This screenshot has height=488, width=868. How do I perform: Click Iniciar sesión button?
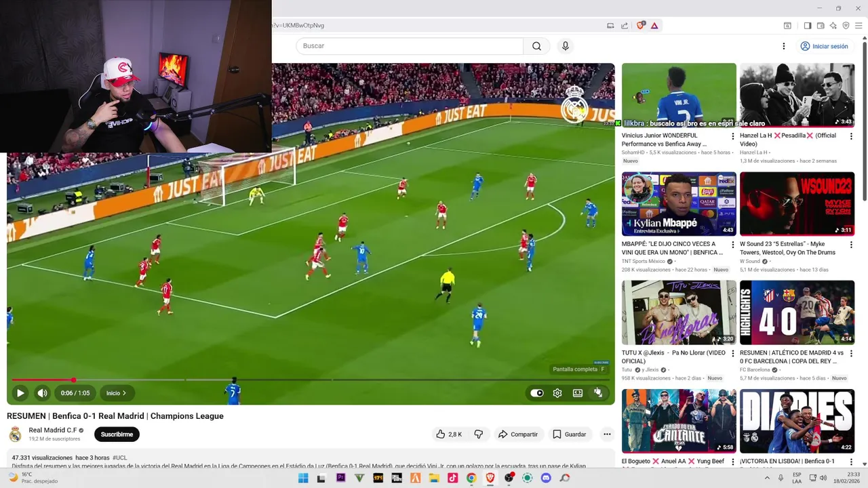point(825,46)
